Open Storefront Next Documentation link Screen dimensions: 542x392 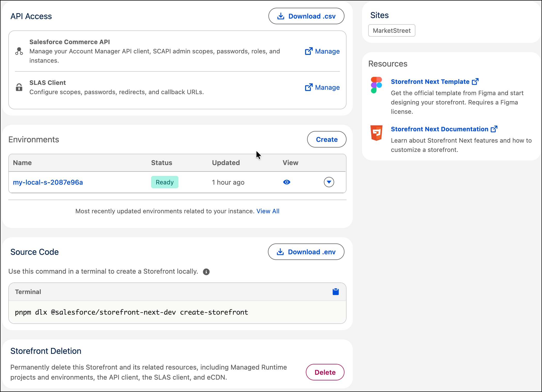444,129
